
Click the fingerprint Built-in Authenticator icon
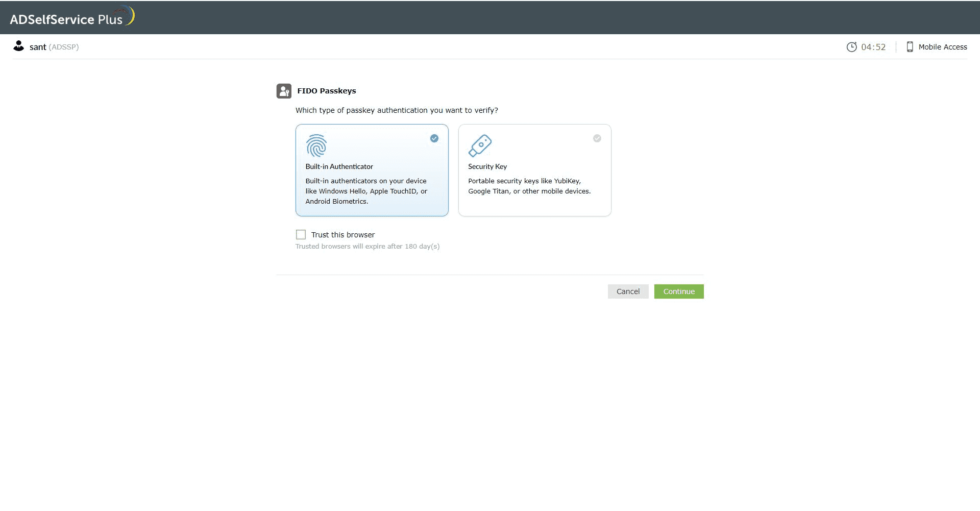(x=316, y=145)
